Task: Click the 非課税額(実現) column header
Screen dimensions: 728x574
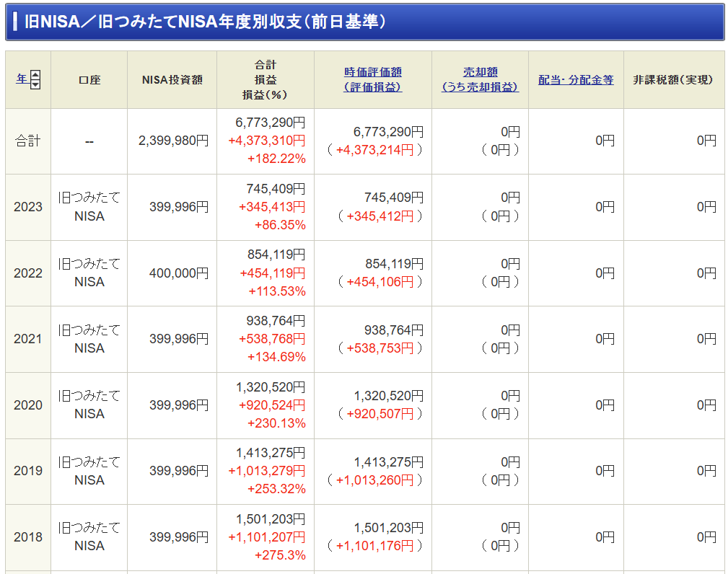Action: pos(673,80)
